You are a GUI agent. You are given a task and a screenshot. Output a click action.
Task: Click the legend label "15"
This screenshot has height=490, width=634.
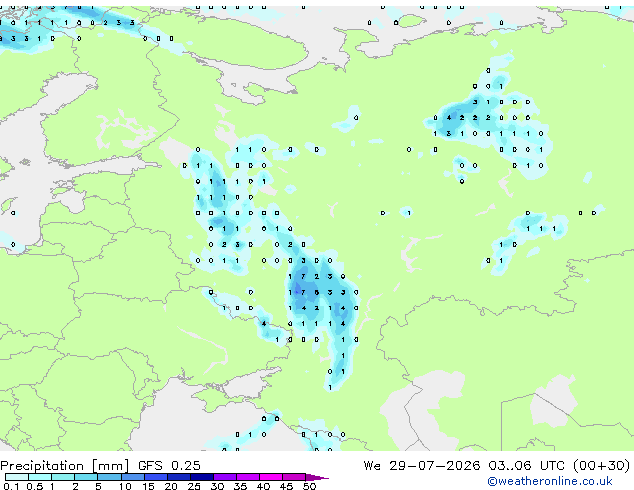(x=148, y=486)
